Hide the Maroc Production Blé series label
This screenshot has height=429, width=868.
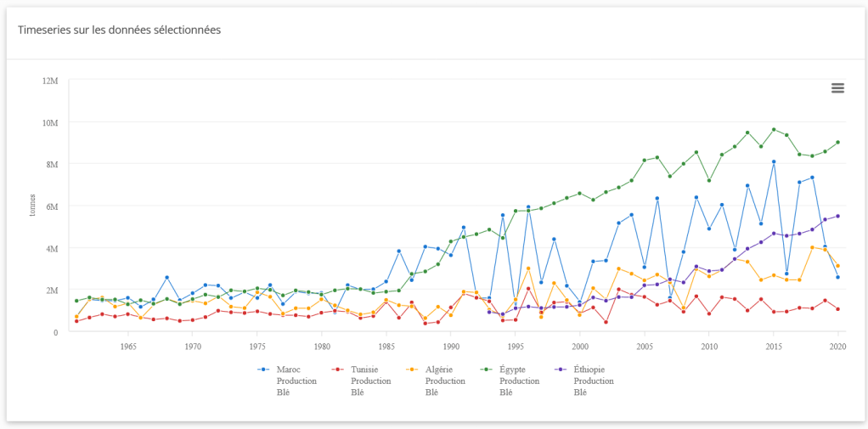point(296,381)
